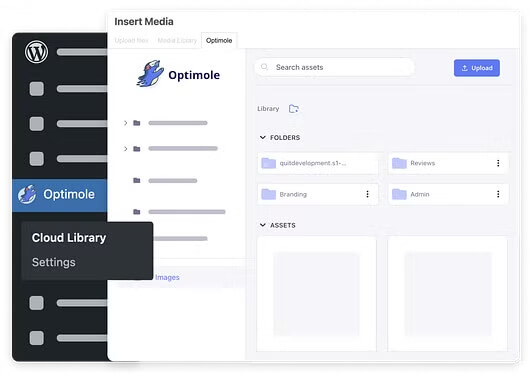Screen dimensions: 532x377
Task: Open the Branding folder
Action: point(318,194)
